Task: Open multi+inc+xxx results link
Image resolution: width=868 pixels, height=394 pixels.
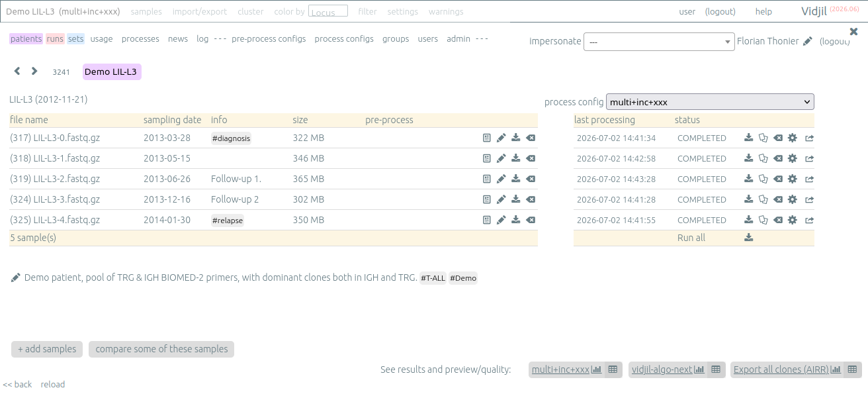Action: [x=560, y=369]
